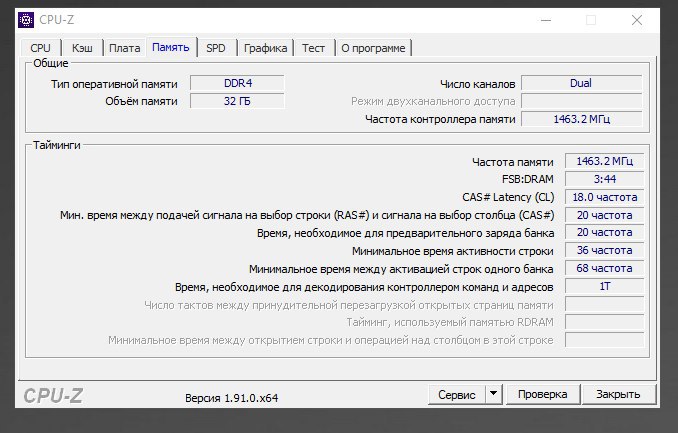This screenshot has width=678, height=433.
Task: Minimize the CPU-Z window
Action: point(546,20)
